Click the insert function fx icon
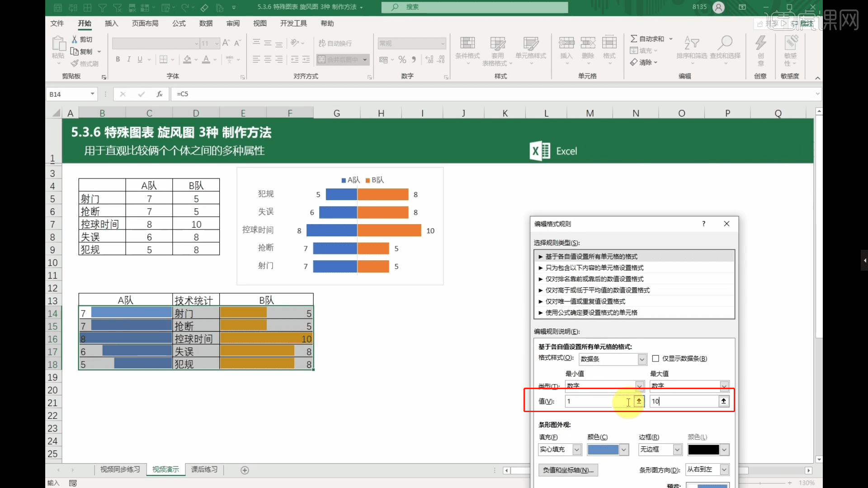868x488 pixels. (160, 94)
